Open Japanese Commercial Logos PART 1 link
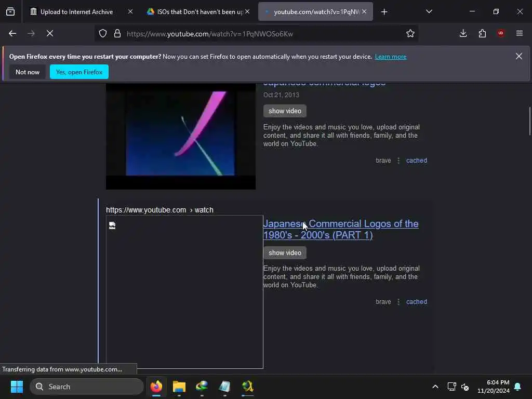This screenshot has width=532, height=399. tap(341, 229)
